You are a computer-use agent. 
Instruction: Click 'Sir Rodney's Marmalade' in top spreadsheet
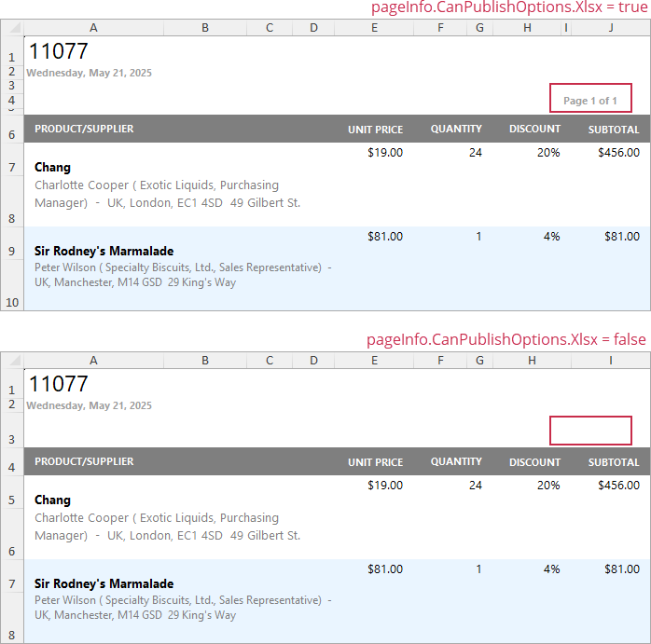104,252
